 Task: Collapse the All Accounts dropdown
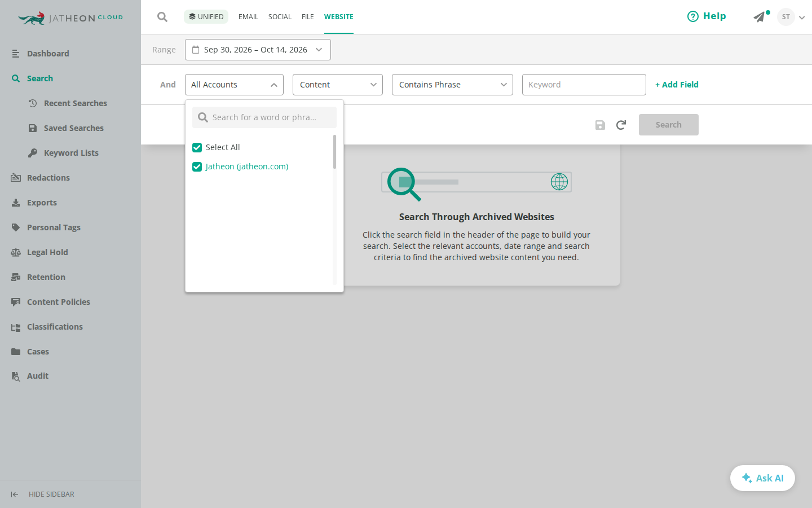[x=234, y=85]
